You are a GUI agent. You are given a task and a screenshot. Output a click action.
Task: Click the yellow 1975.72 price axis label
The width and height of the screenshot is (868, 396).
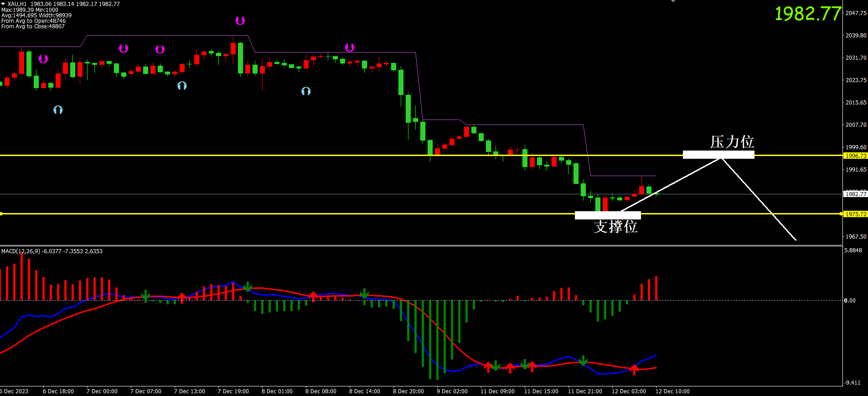pos(855,214)
